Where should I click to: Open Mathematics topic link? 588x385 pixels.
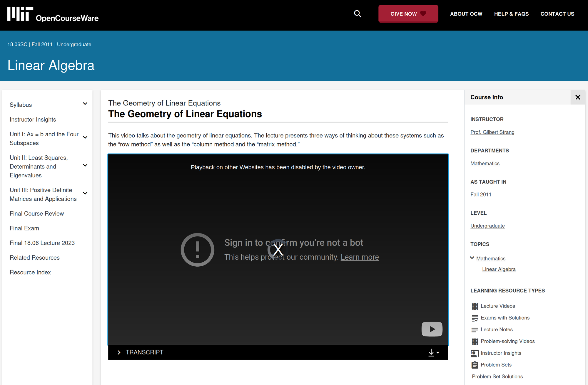coord(491,258)
